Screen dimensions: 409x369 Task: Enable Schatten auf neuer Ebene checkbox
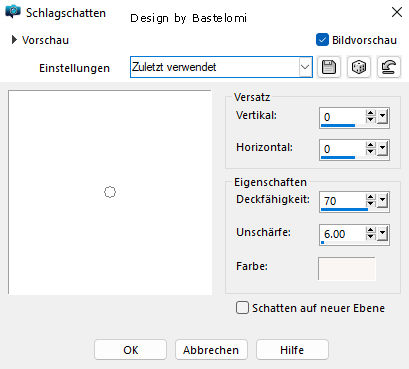coord(242,307)
